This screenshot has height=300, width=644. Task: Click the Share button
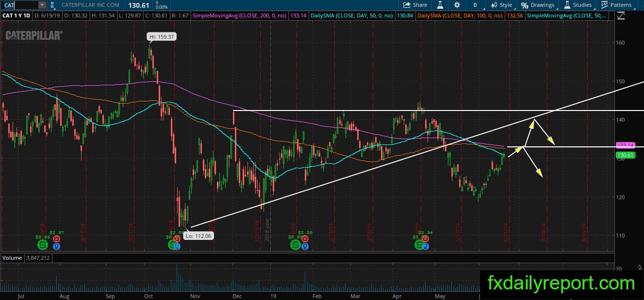point(415,5)
